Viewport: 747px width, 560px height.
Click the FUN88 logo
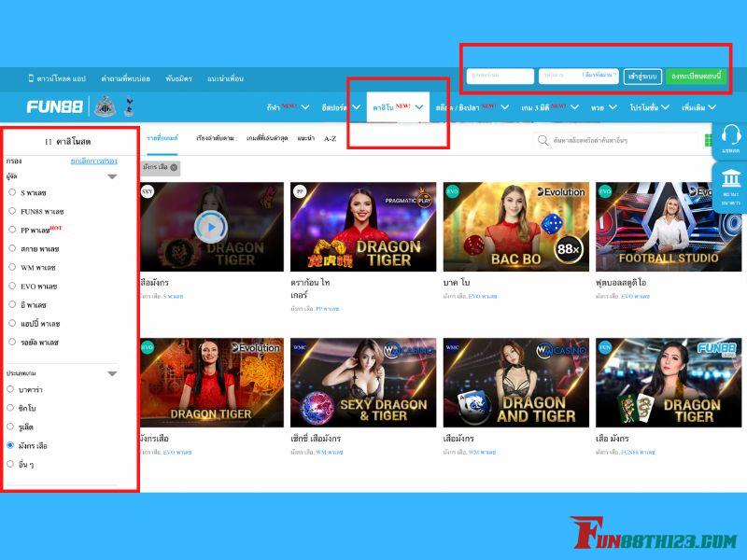coord(55,106)
